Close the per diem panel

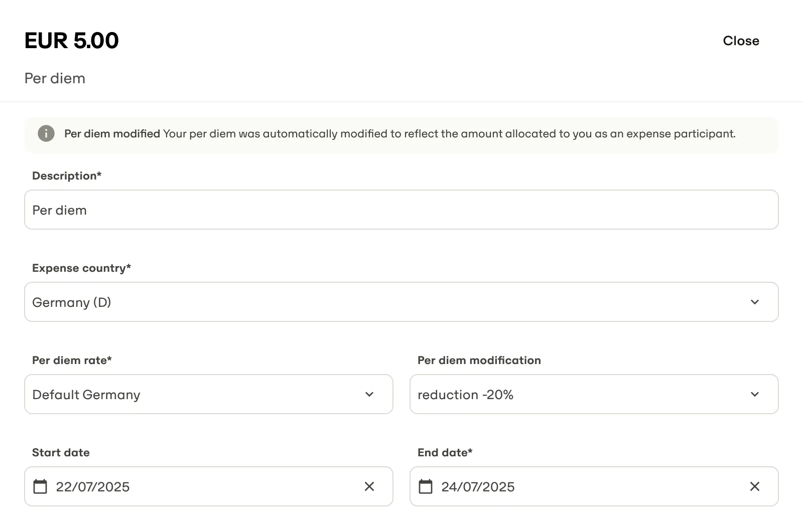[x=741, y=41]
